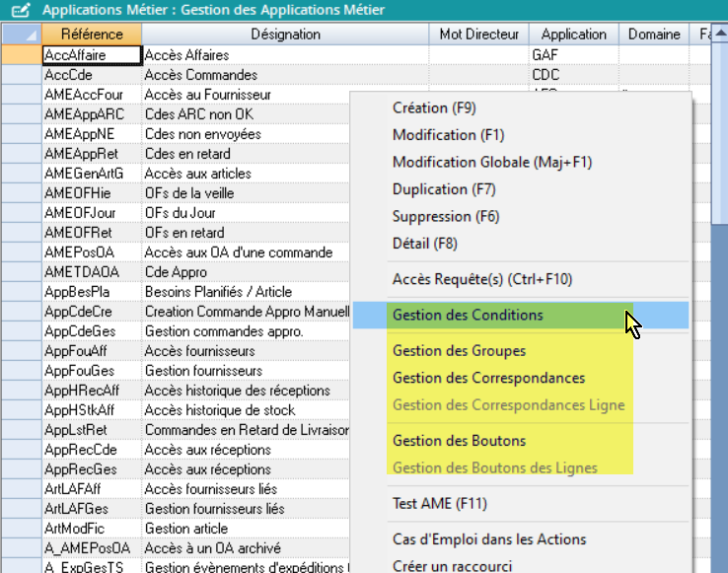Select Suppression (F6) to delete the record
Screen dimensions: 728x573
point(446,216)
